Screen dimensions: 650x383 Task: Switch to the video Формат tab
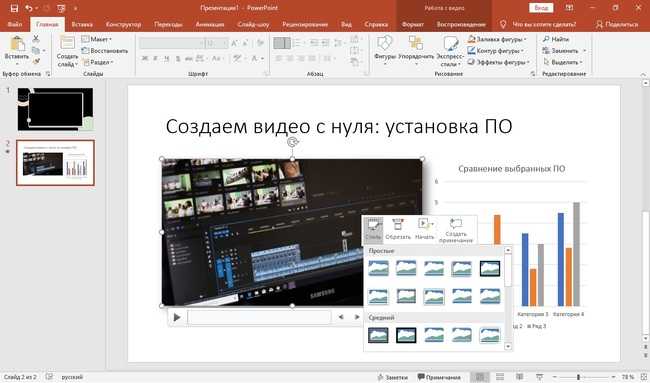413,24
